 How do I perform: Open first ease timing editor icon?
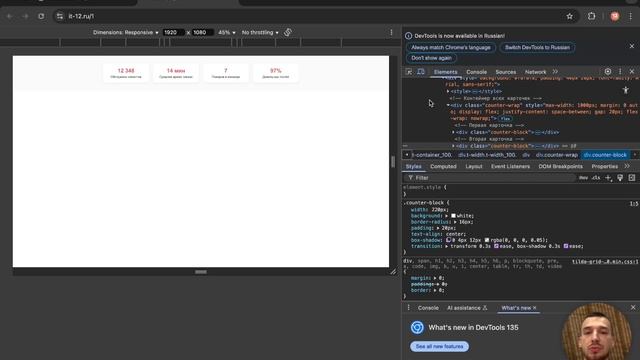pos(496,246)
